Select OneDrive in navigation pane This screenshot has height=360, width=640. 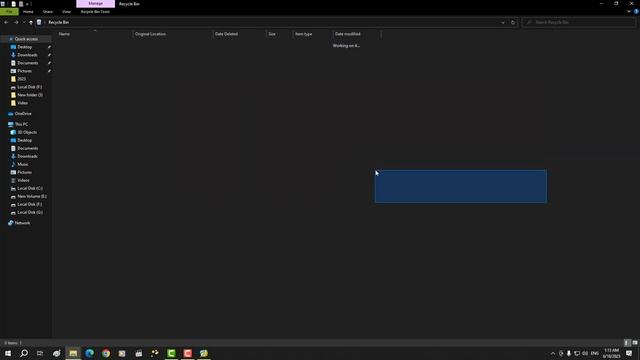pyautogui.click(x=23, y=114)
